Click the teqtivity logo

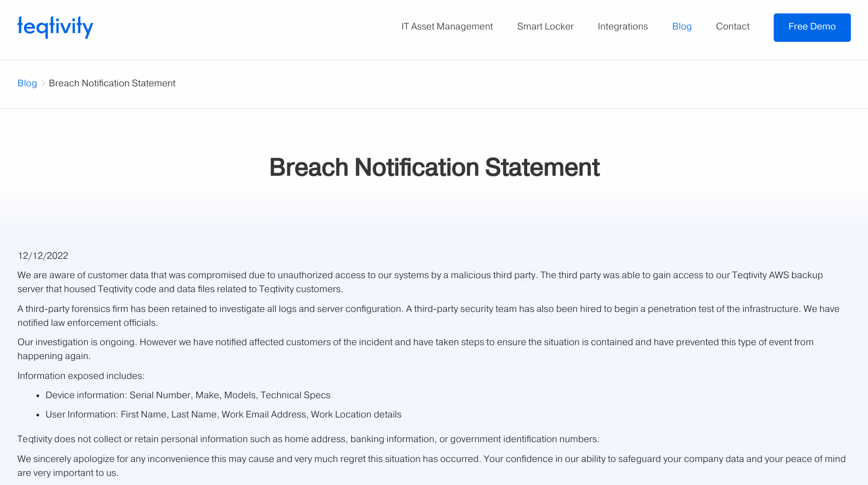(55, 27)
